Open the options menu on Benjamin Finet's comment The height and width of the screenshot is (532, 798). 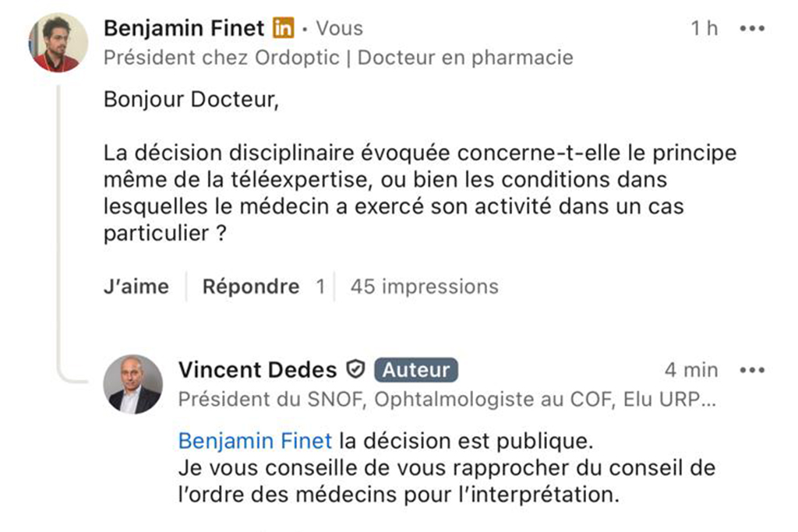tap(753, 27)
